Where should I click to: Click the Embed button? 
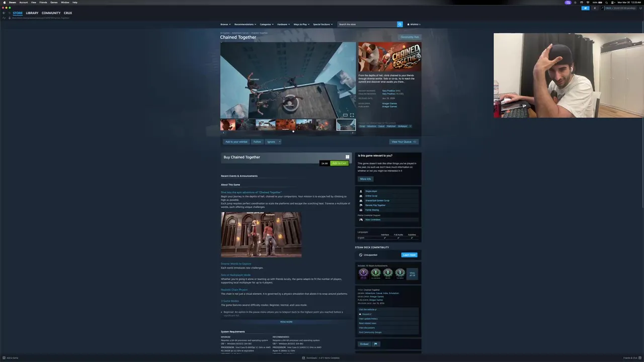click(364, 344)
